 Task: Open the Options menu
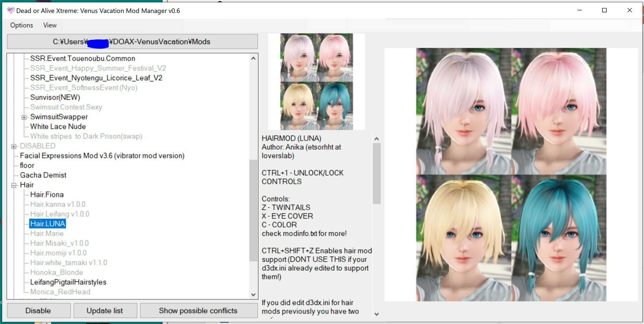21,25
